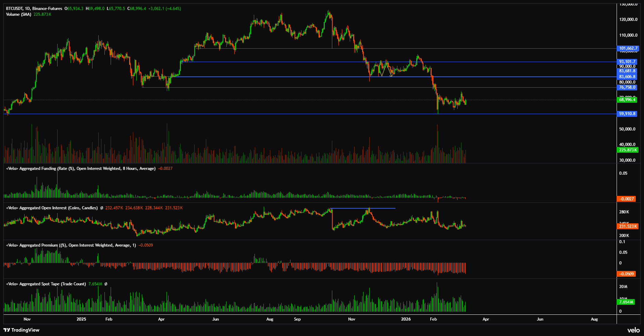Select the Velo Aggregated Premium indicator title

71,245
